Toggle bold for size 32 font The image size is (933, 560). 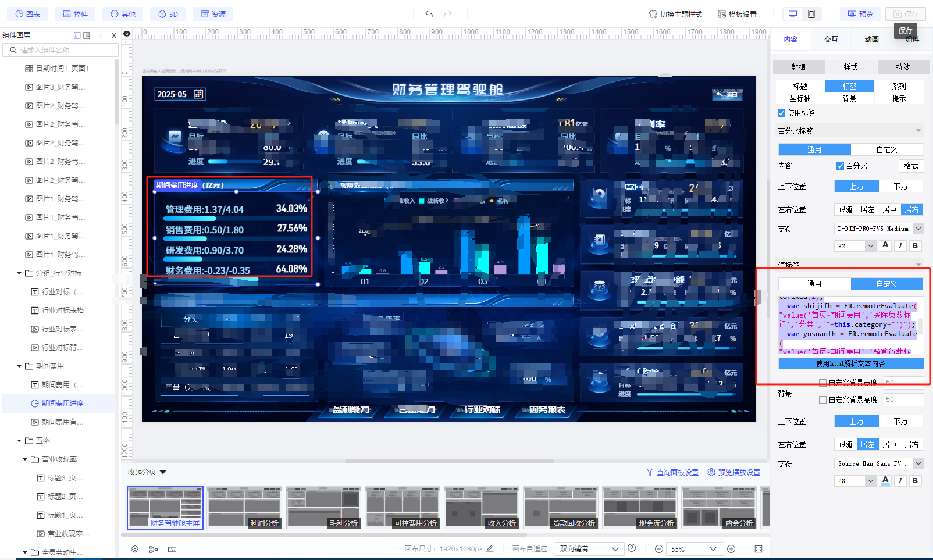click(916, 246)
